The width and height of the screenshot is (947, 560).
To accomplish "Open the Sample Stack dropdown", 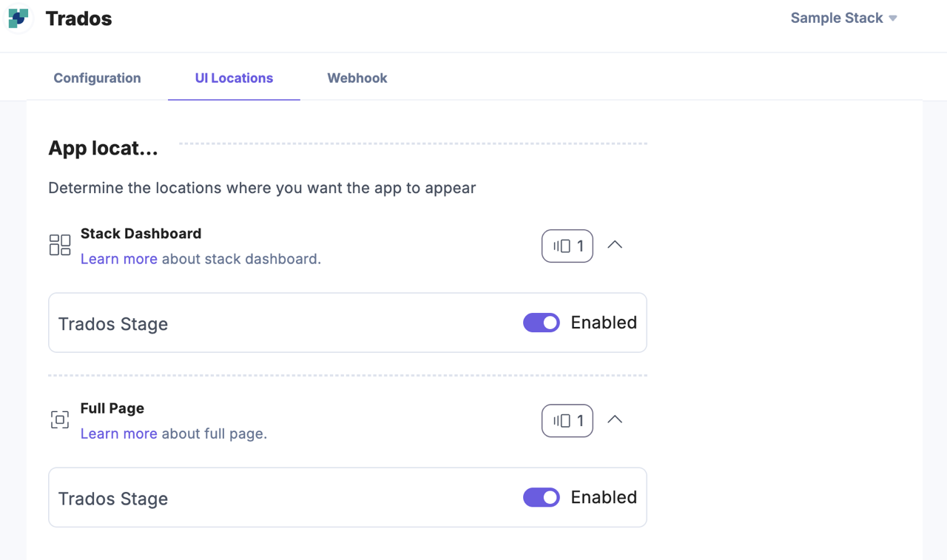I will tap(843, 18).
